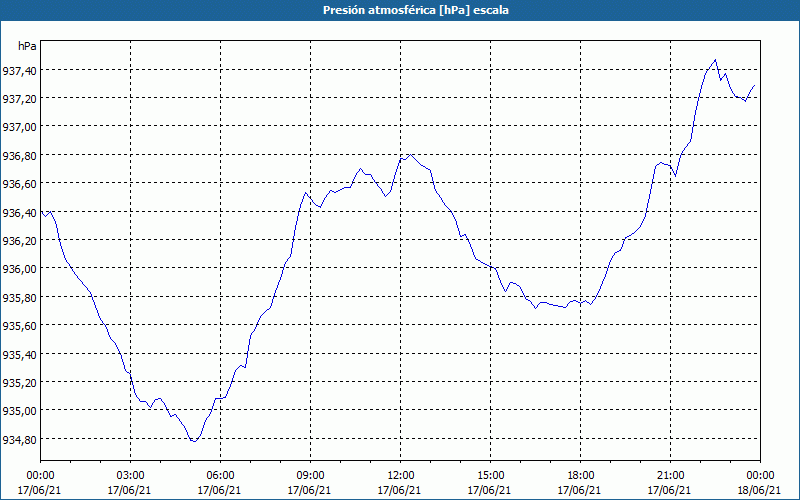This screenshot has width=800, height=500.
Task: Click the pressure curve's peak above 937,40
Action: 715,60
